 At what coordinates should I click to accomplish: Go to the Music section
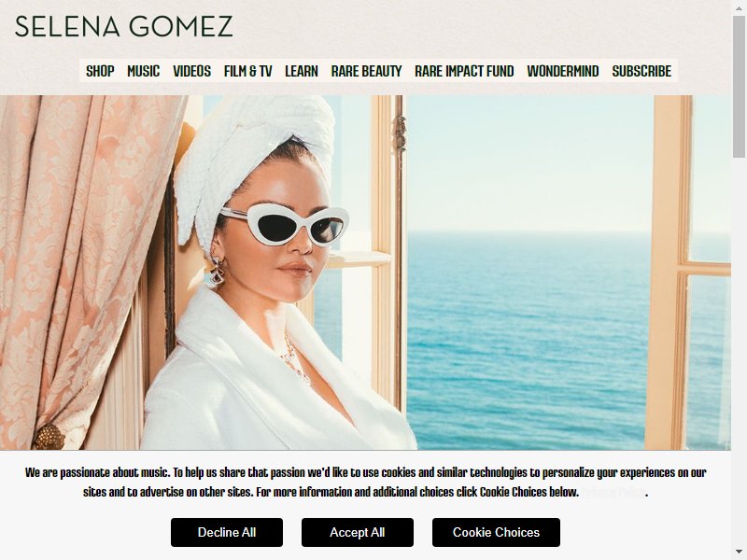(x=144, y=72)
